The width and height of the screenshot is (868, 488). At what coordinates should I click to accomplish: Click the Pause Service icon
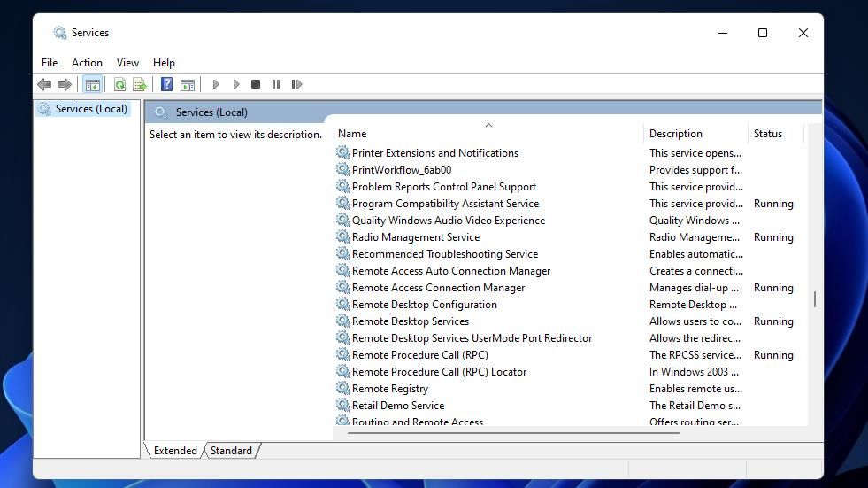pos(276,84)
